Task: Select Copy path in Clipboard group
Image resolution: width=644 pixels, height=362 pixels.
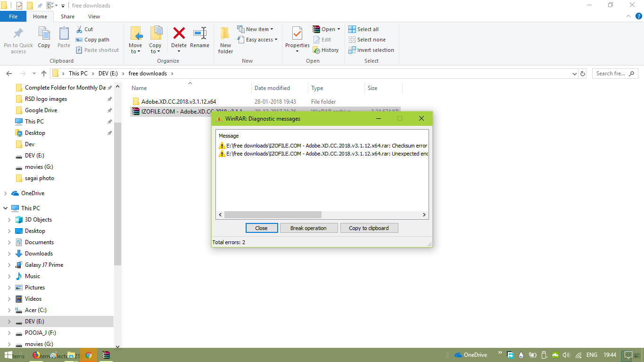Action: (x=93, y=40)
